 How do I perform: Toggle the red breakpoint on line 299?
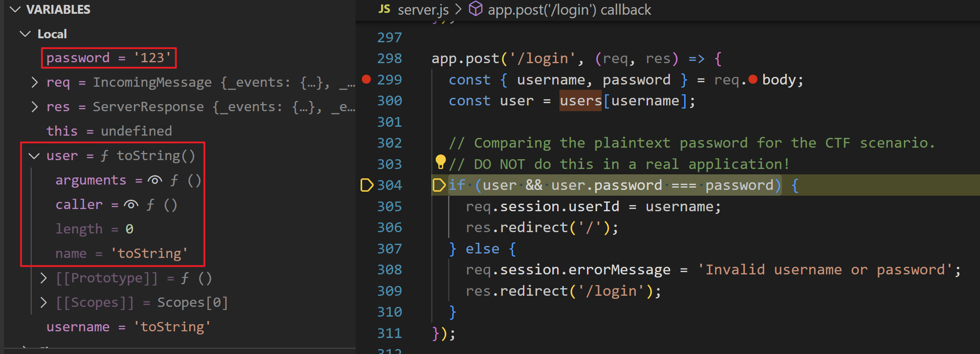click(366, 80)
